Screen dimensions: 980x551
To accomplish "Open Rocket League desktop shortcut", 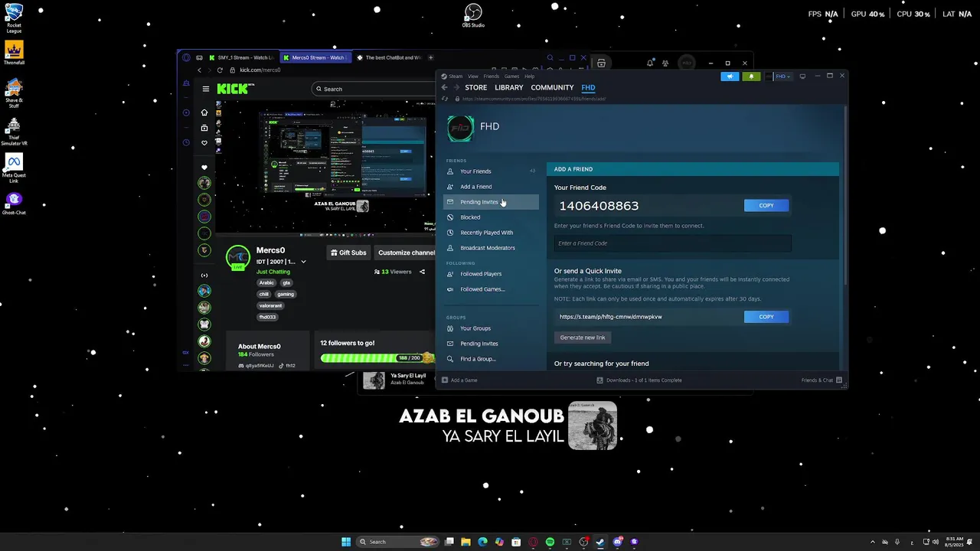I will click(x=14, y=18).
